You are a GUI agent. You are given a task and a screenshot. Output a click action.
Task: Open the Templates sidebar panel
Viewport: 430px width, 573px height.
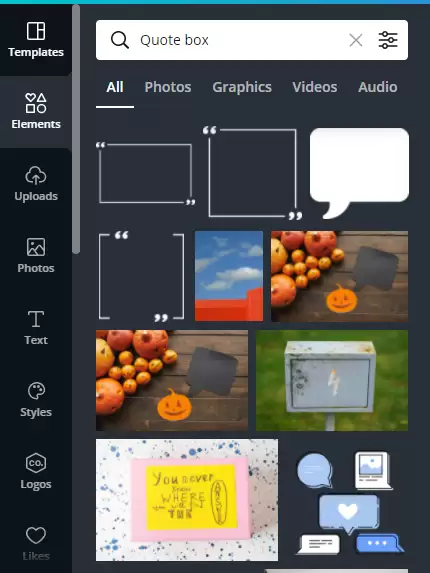[36, 39]
